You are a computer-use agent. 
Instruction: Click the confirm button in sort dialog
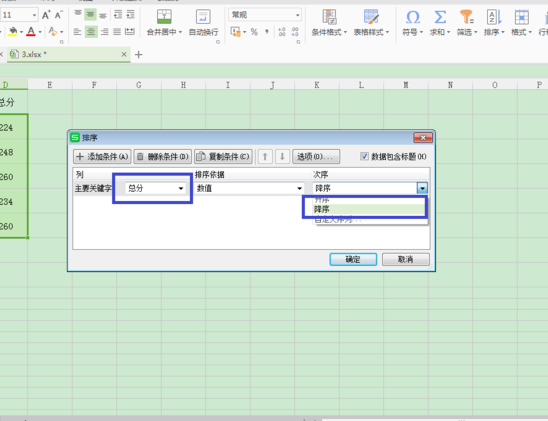pos(353,259)
